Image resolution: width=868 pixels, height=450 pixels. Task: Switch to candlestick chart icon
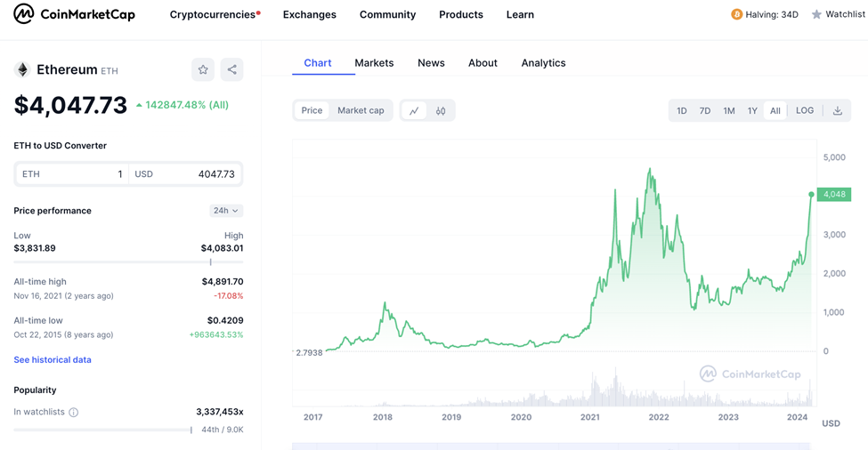[x=441, y=110]
